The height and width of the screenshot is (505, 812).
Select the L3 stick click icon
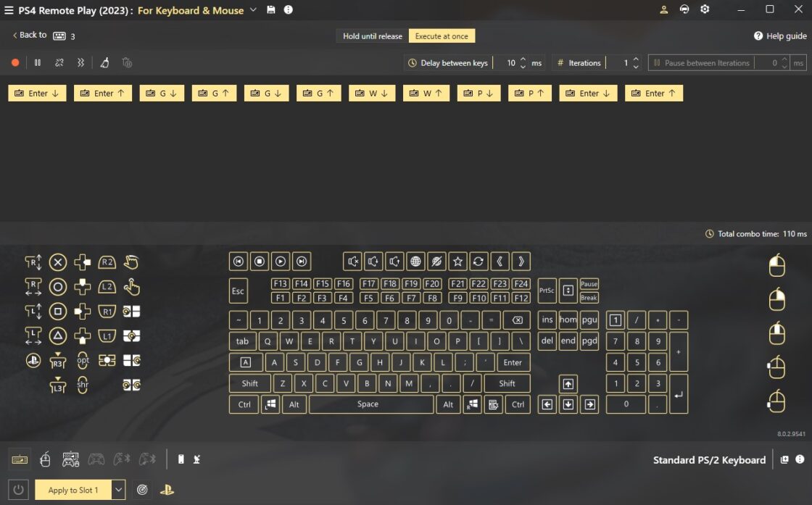point(58,385)
